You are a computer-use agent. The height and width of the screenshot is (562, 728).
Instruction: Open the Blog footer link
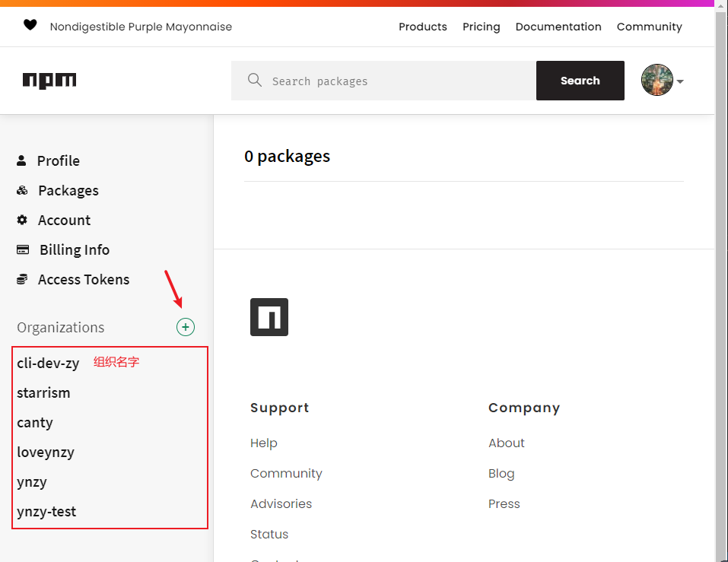coord(501,473)
